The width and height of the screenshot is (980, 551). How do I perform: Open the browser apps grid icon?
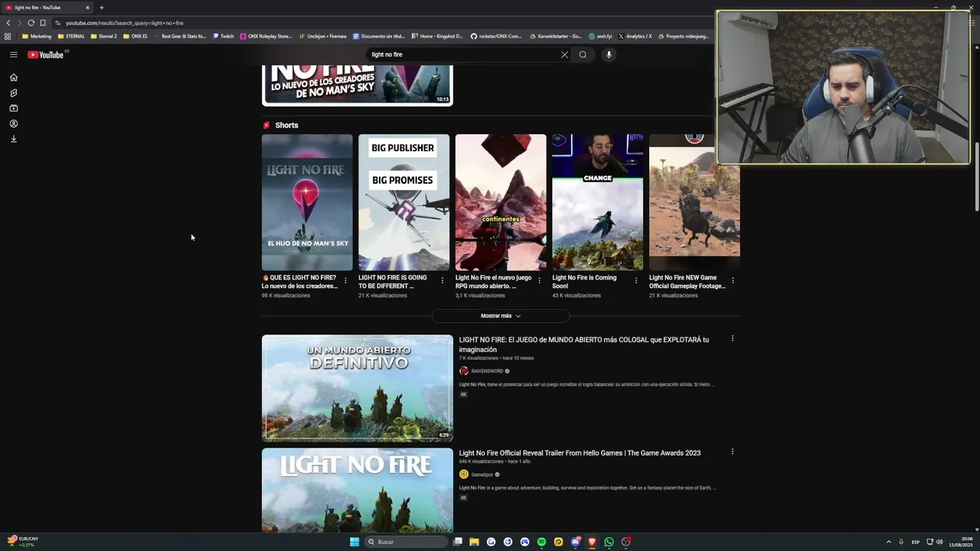[8, 36]
